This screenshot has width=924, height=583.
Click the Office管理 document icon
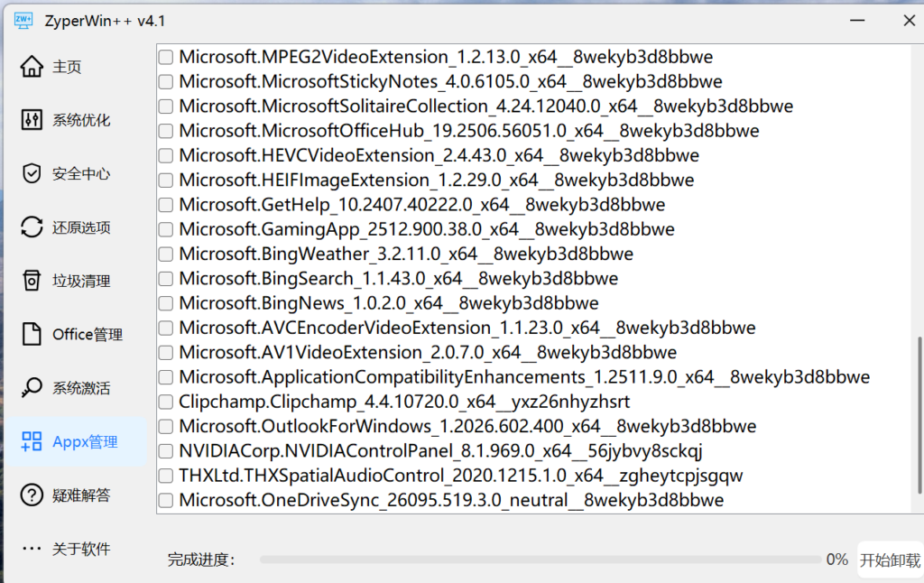click(x=32, y=334)
